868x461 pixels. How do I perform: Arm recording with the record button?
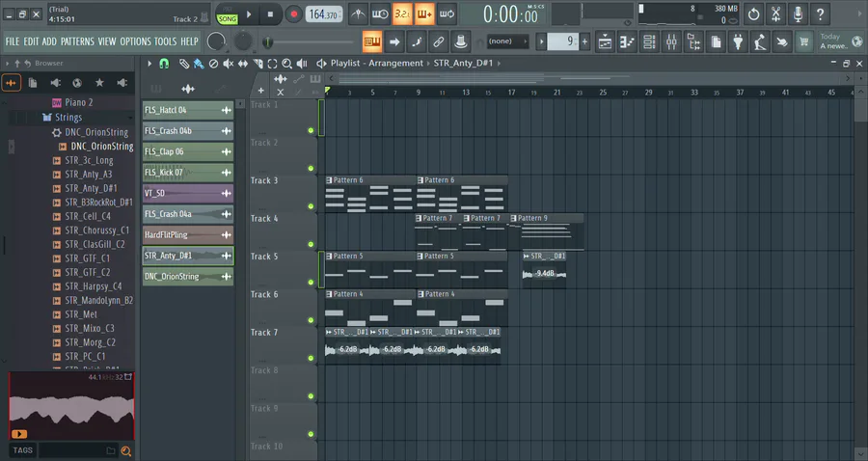coord(294,14)
